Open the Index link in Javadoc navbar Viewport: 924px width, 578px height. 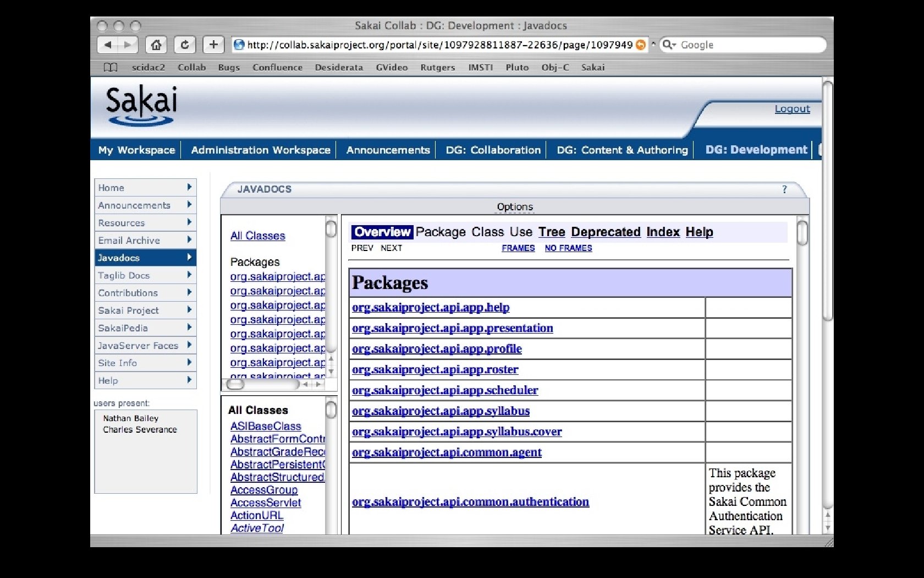[x=663, y=232]
